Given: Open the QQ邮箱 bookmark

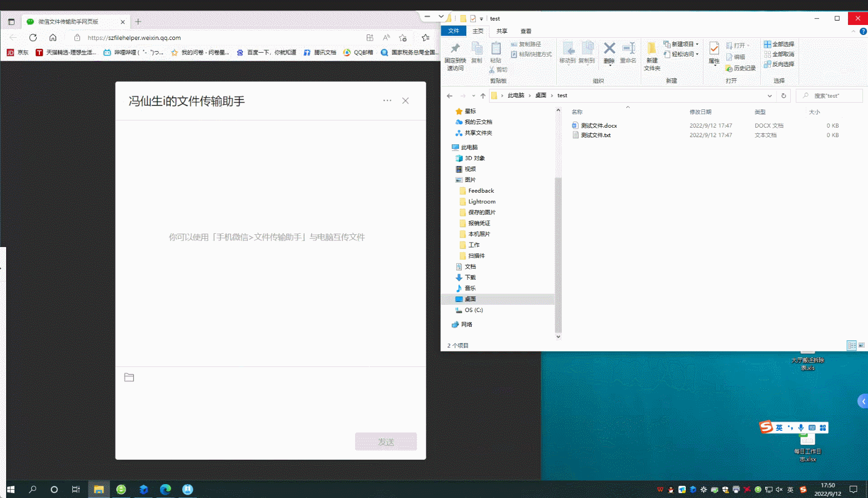Looking at the screenshot, I should [358, 52].
